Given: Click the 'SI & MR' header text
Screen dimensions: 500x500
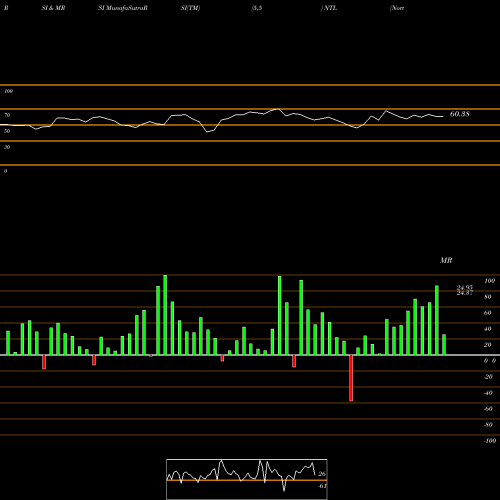Looking at the screenshot, I should [x=53, y=8].
